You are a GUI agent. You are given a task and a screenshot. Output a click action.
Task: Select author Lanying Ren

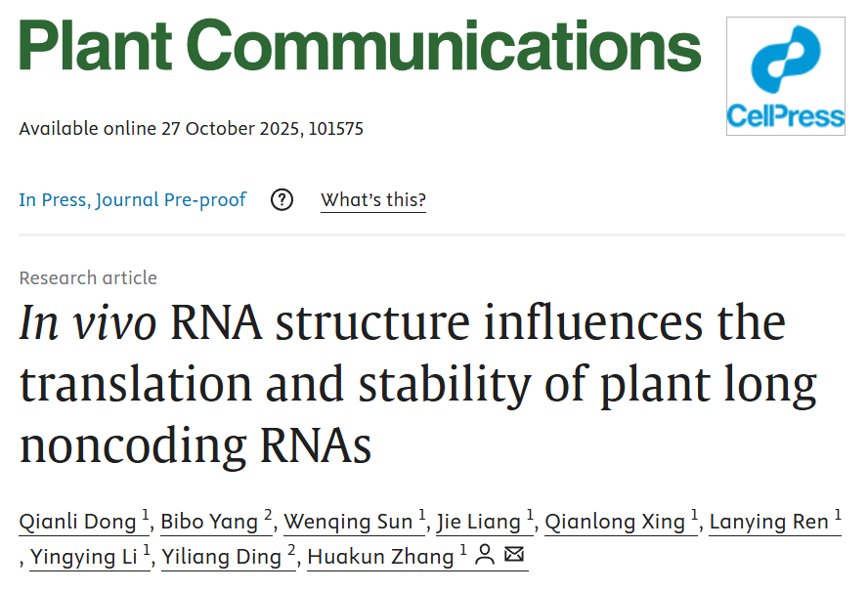[768, 522]
